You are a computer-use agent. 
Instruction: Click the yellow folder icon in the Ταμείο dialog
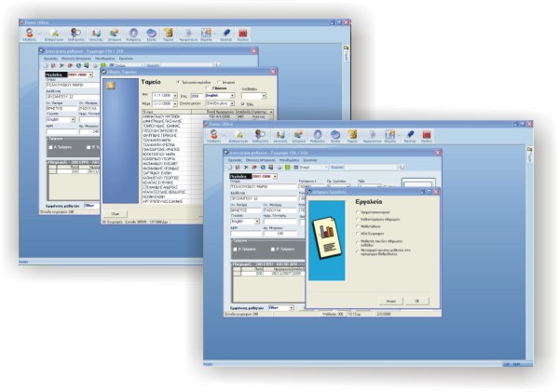112,86
